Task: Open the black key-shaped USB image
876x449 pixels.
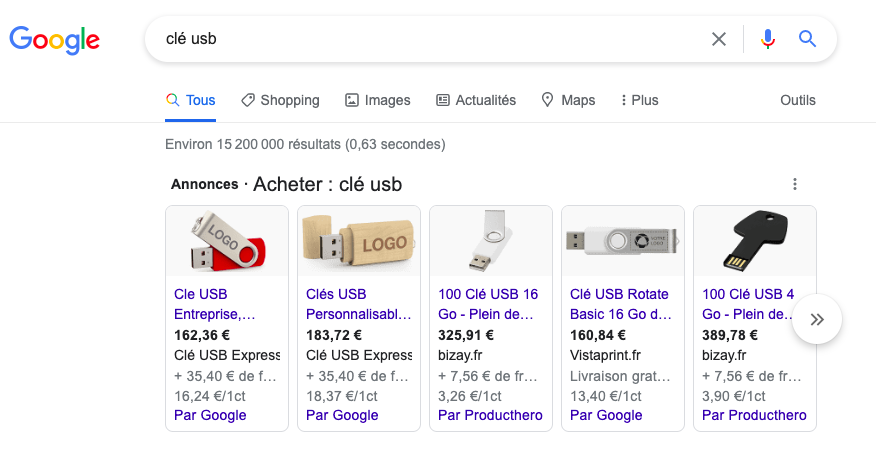Action: (x=755, y=241)
